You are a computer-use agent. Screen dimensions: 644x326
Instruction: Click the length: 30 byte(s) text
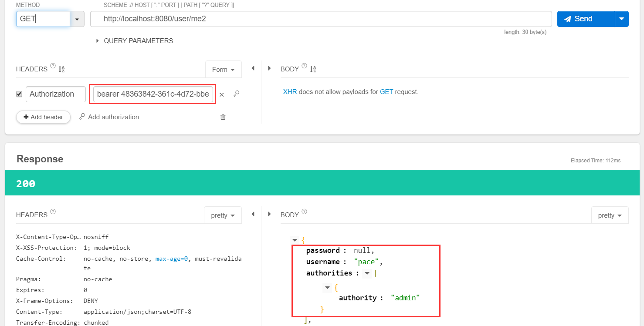click(x=525, y=32)
